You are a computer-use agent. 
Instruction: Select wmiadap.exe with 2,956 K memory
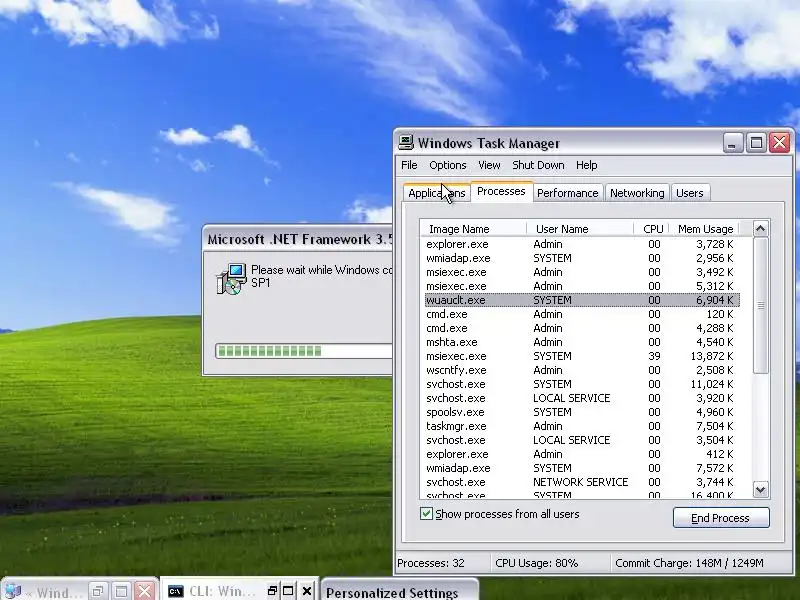coord(582,258)
